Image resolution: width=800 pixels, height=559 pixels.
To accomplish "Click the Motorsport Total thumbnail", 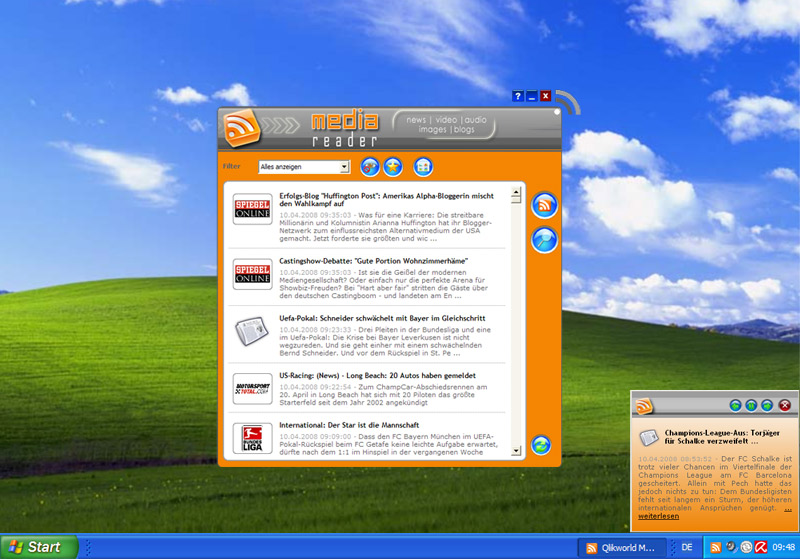I will point(253,389).
